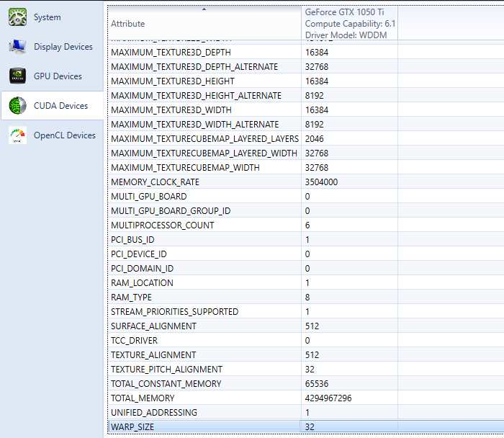Viewport: 504px width, 438px height.
Task: Select TCC_DRIVER attribute
Action: pyautogui.click(x=134, y=341)
